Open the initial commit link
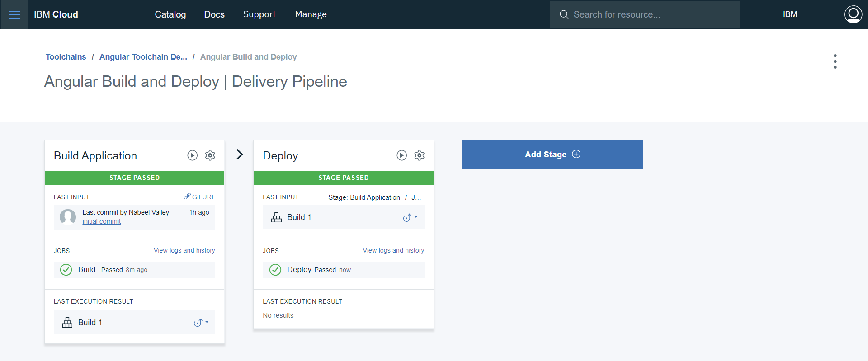The width and height of the screenshot is (868, 361). pos(101,221)
